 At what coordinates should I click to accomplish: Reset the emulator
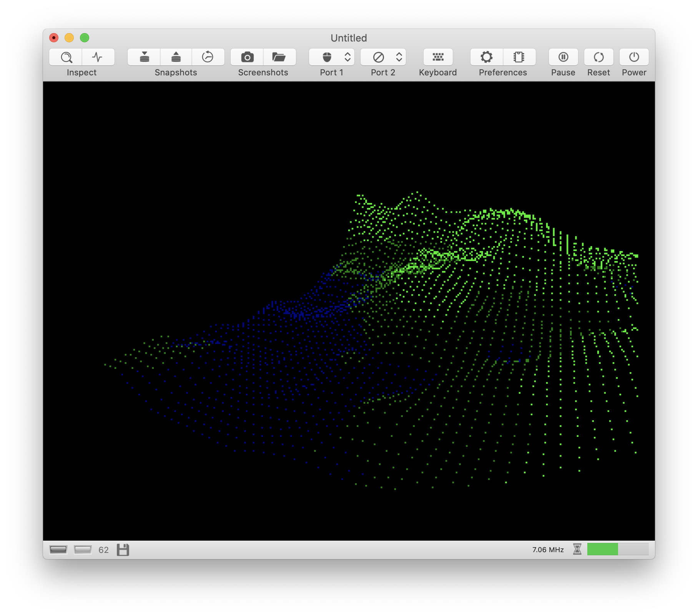point(599,57)
